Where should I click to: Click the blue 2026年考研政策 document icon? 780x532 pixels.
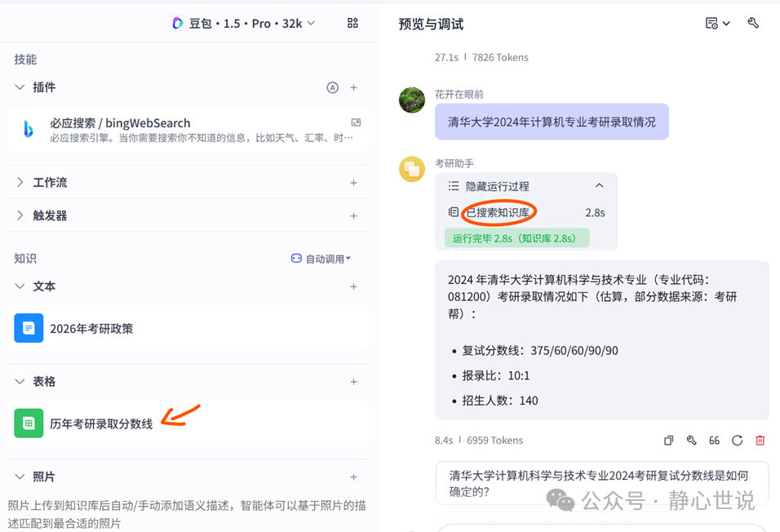coord(29,327)
